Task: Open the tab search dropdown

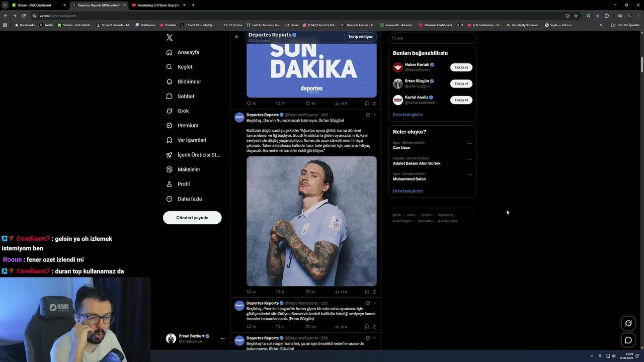Action: click(x=5, y=5)
